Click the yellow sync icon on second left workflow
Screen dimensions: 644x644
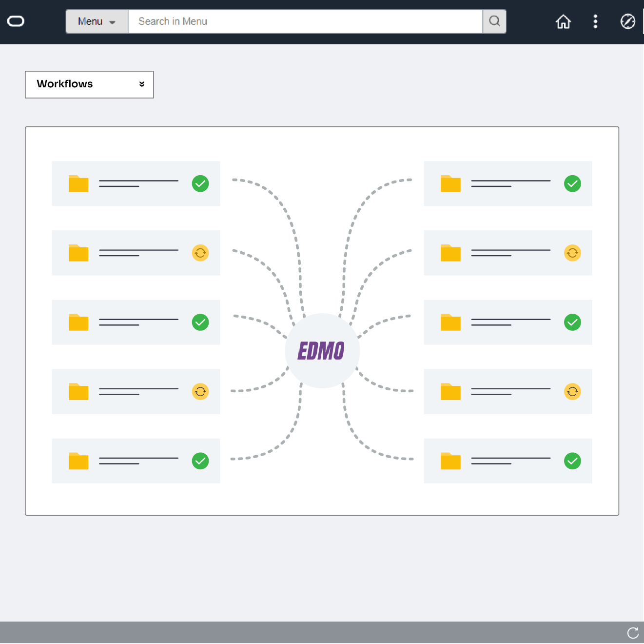pyautogui.click(x=200, y=253)
